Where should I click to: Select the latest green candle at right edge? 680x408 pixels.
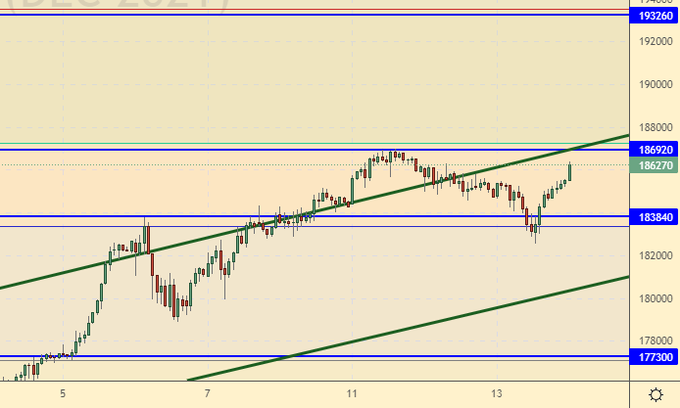click(x=569, y=172)
